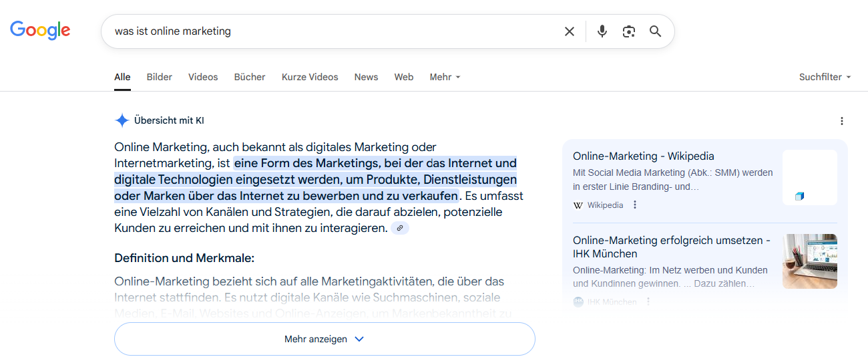
Task: Click the Wikipedia W favicon
Action: [578, 205]
